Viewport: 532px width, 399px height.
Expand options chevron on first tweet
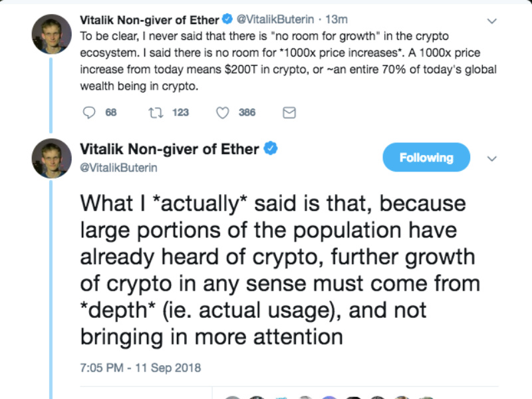coord(491,21)
